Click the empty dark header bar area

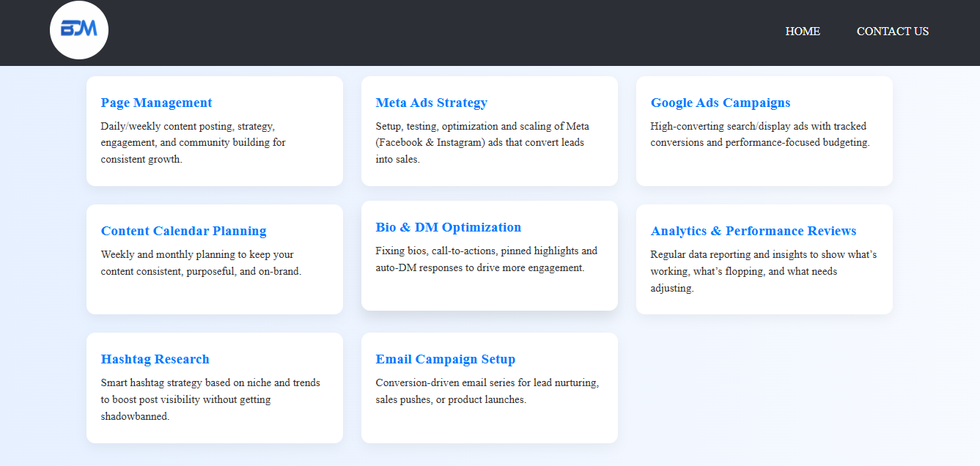[440, 32]
